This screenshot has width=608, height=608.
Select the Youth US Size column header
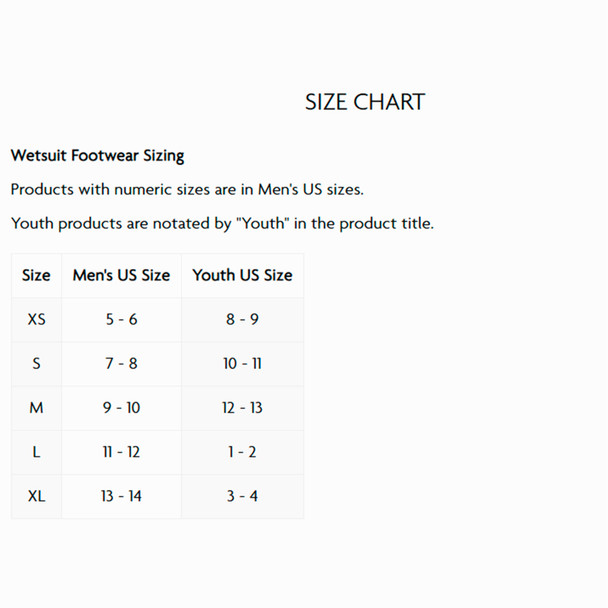(242, 275)
